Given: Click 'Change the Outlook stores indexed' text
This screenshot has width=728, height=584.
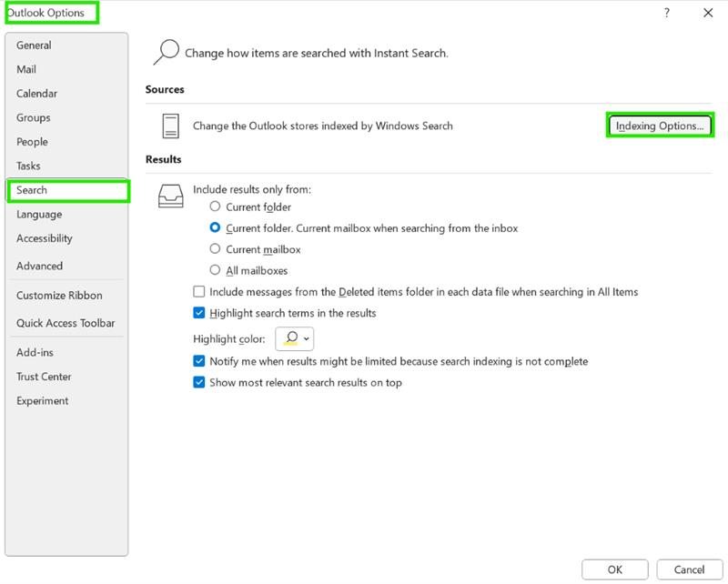Looking at the screenshot, I should [x=323, y=126].
